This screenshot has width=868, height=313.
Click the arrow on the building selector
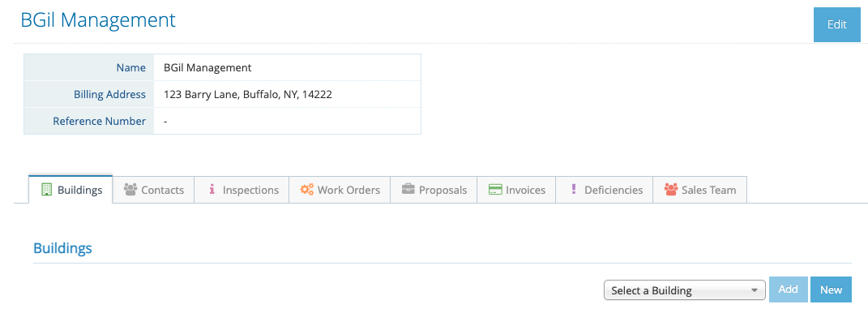754,289
